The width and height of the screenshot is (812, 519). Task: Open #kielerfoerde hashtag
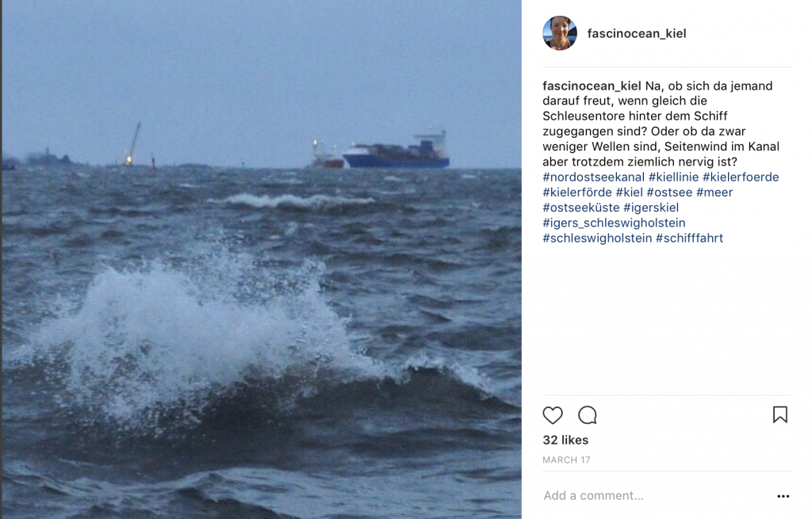pyautogui.click(x=741, y=177)
